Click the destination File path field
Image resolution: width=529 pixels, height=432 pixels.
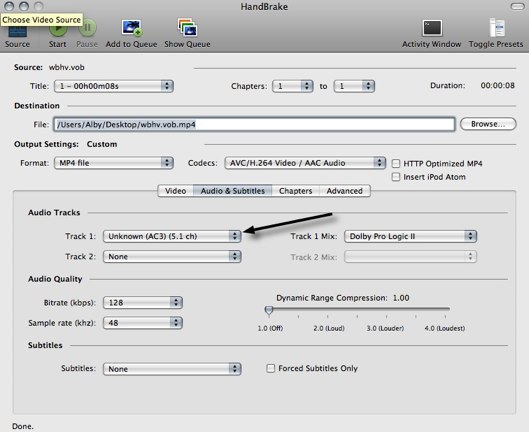[254, 125]
